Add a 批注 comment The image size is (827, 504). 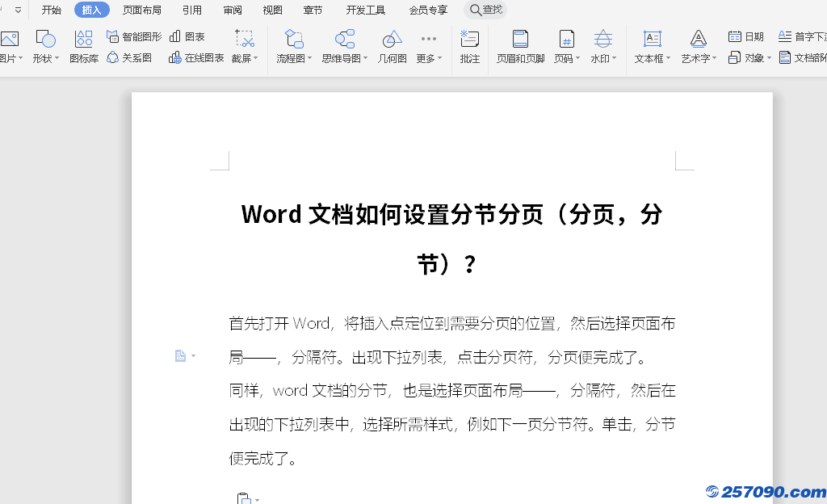click(469, 46)
